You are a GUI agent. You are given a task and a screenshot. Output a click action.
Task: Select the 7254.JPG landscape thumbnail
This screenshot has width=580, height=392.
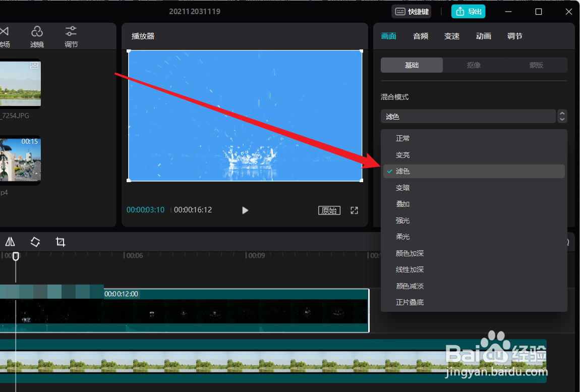tap(20, 84)
